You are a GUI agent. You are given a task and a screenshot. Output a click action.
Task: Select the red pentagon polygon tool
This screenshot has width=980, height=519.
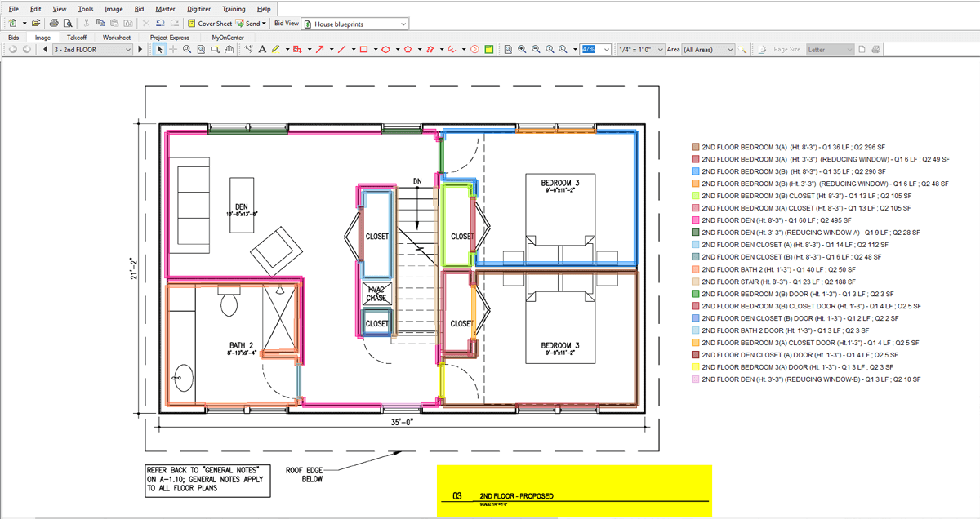(x=408, y=50)
